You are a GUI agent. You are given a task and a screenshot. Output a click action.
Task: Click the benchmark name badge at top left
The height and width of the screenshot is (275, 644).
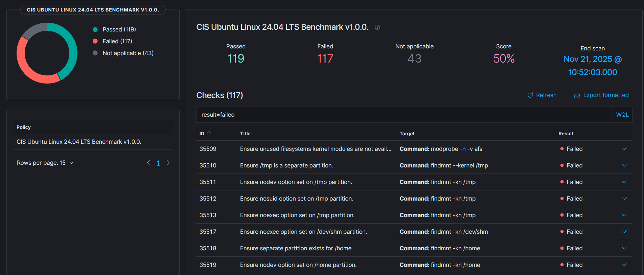pos(93,9)
